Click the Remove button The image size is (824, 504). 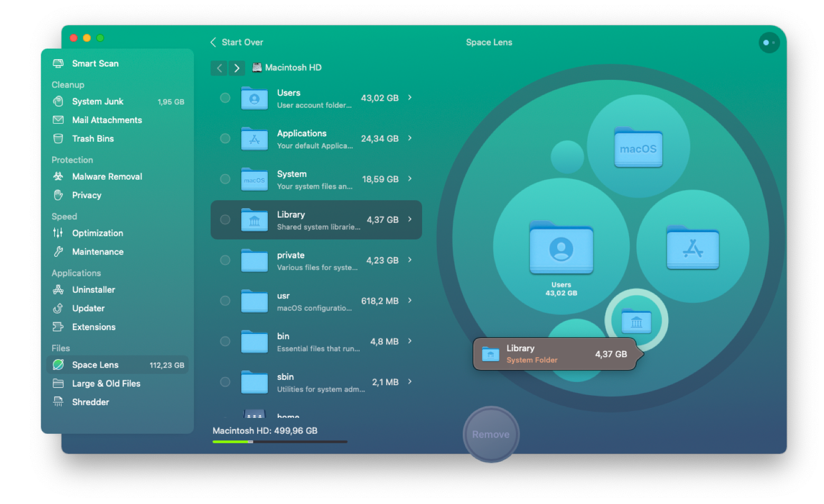coord(491,434)
